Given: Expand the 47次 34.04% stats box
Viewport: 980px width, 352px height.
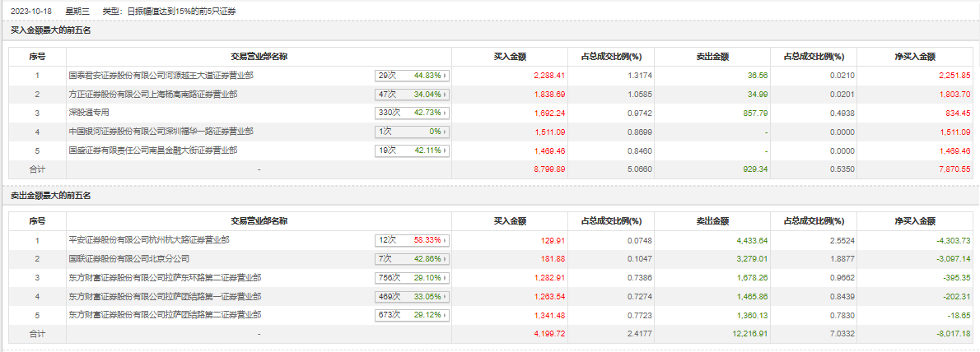Looking at the screenshot, I should 411,94.
